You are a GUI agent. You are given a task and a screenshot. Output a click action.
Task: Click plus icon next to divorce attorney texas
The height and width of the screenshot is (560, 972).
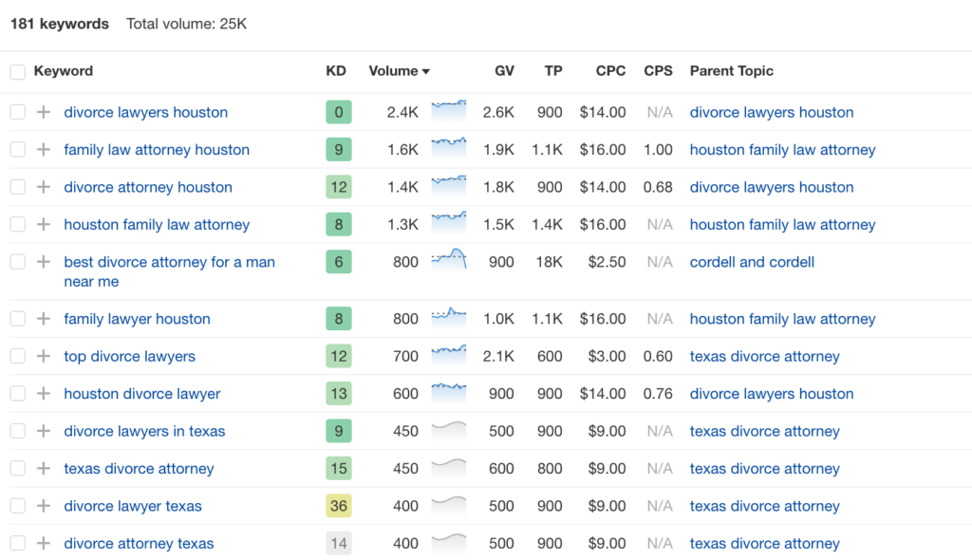pos(43,544)
